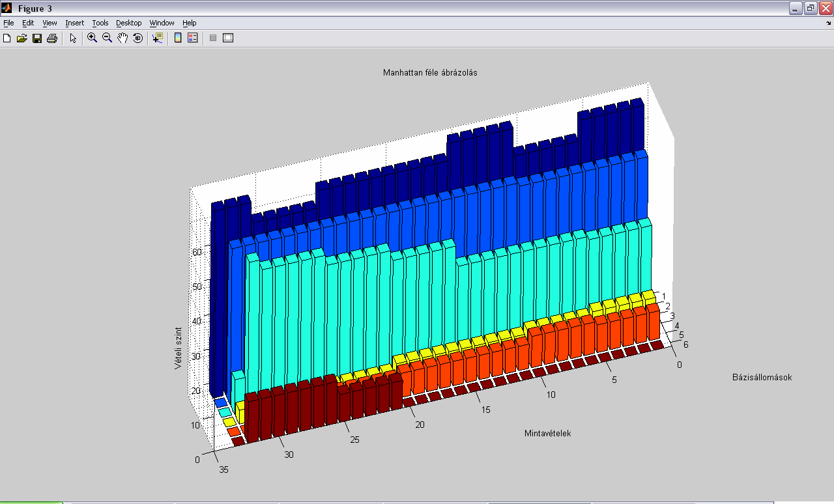Click the 'Figure 3' window title
This screenshot has width=834, height=504.
pyautogui.click(x=35, y=8)
